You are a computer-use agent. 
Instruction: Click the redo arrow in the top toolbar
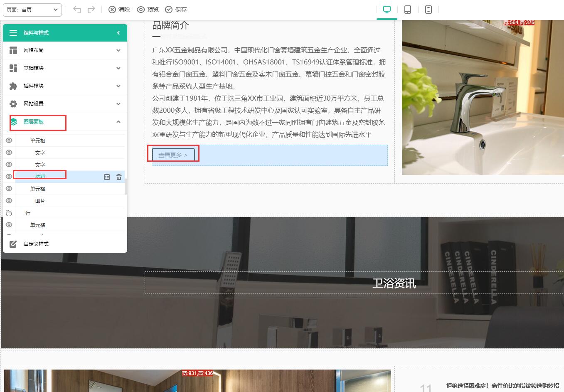click(x=91, y=10)
